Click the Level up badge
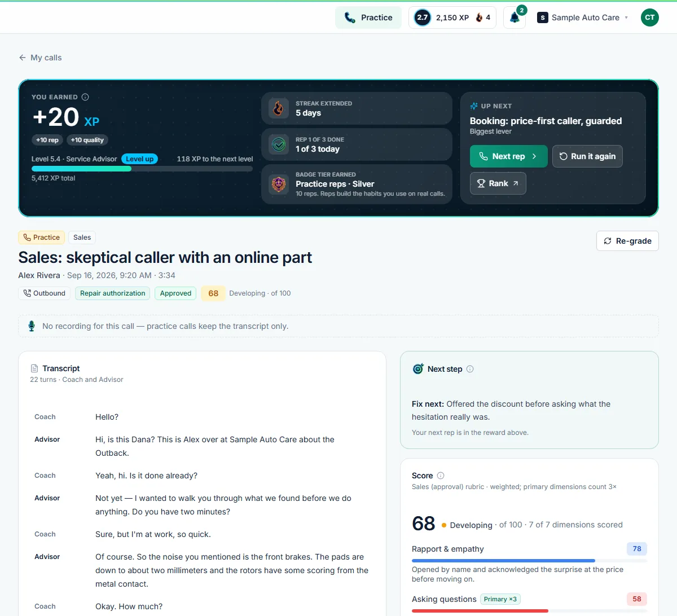 (x=139, y=159)
